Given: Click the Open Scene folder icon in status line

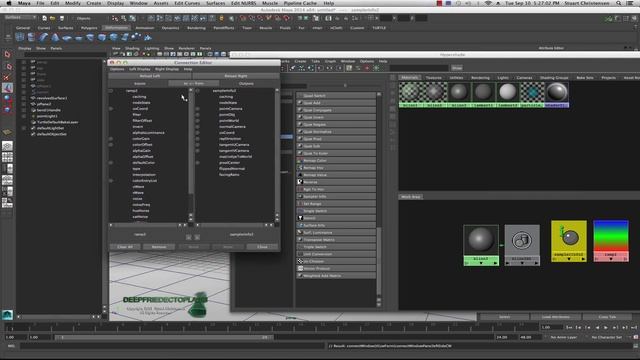Looking at the screenshot, I should point(53,18).
